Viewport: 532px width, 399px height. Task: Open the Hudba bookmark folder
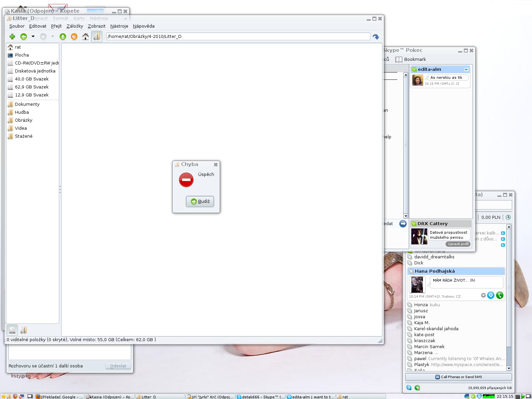[33, 112]
